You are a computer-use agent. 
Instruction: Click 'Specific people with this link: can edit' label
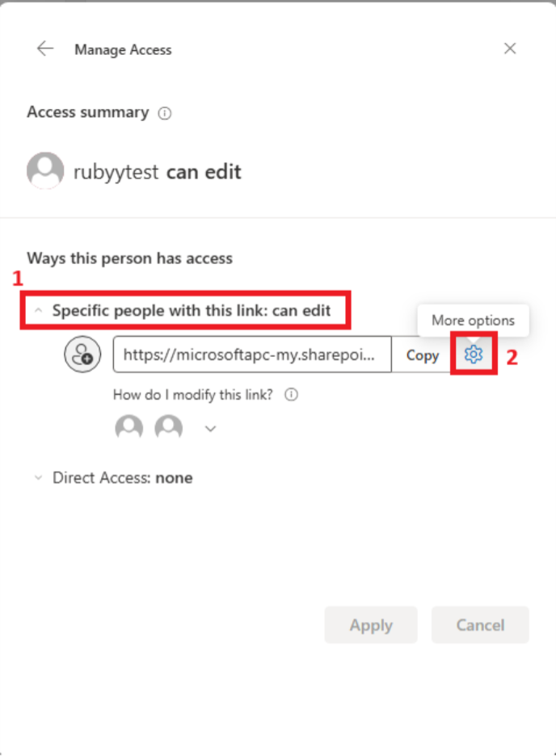[192, 310]
